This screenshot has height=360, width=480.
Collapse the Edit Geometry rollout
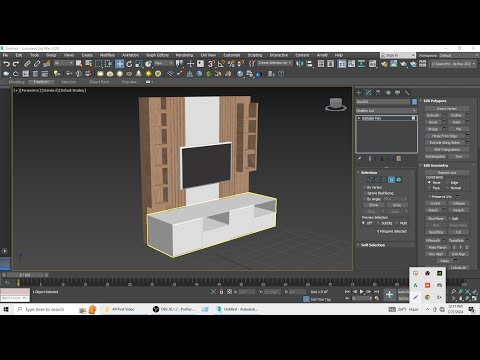coord(435,165)
